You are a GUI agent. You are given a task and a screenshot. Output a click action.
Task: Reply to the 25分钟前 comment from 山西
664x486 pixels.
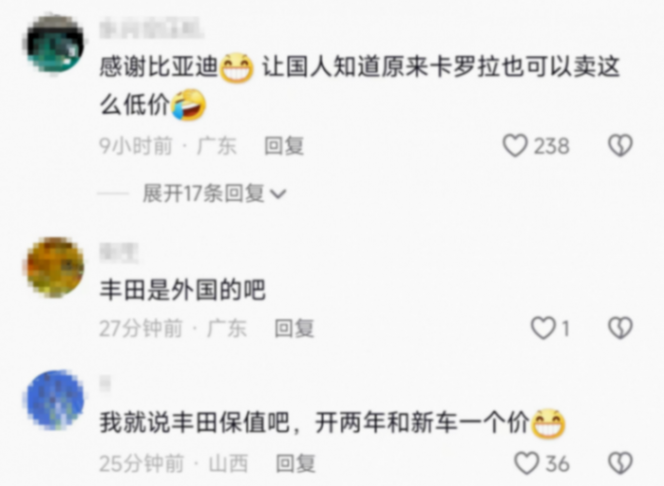[296, 464]
